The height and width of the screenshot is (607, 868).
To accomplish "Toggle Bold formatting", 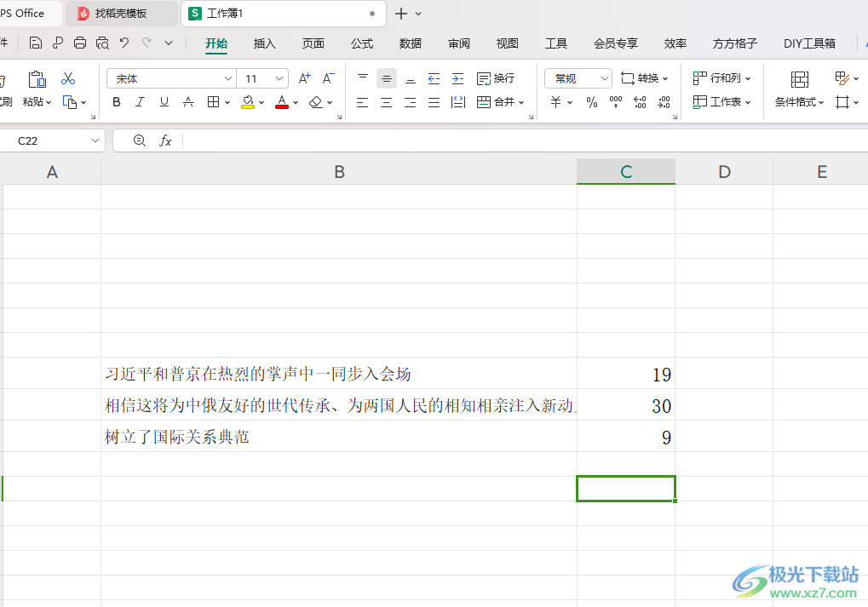I will click(116, 102).
